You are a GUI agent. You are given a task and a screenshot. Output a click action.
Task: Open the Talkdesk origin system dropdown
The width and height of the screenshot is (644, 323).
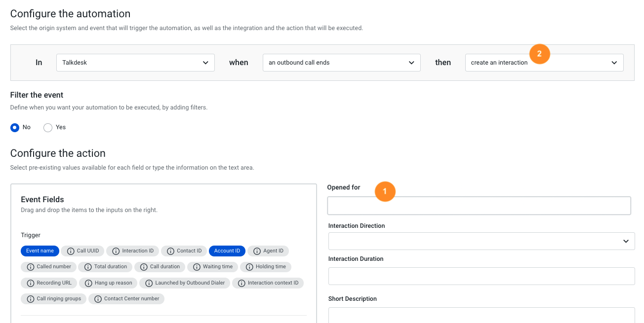click(135, 63)
